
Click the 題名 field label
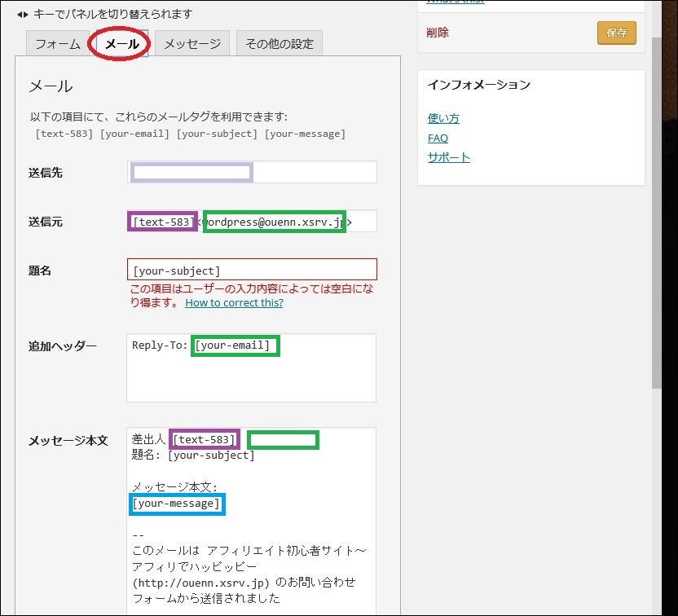click(x=40, y=271)
